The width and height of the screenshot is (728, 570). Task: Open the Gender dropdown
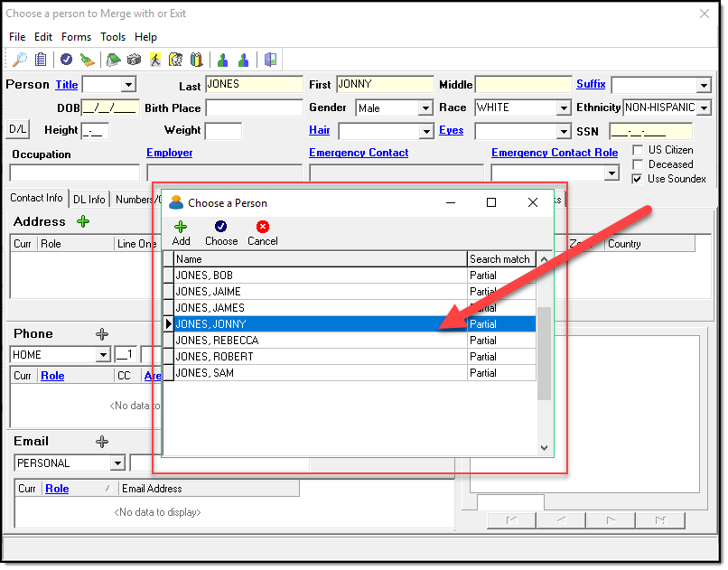coord(425,108)
